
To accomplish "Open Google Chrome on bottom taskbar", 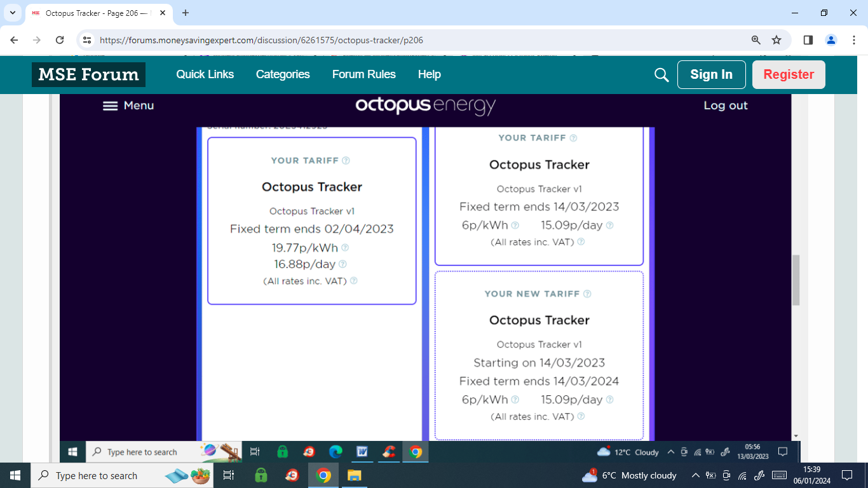I will point(323,475).
